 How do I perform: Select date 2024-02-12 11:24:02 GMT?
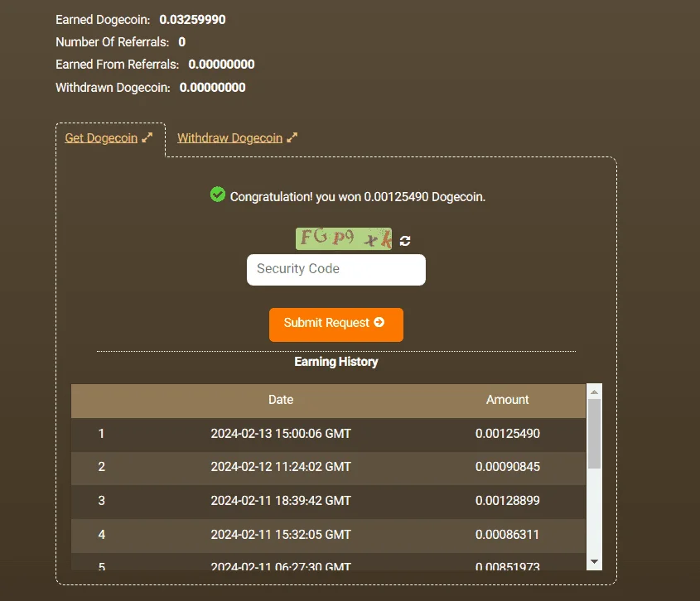point(281,467)
